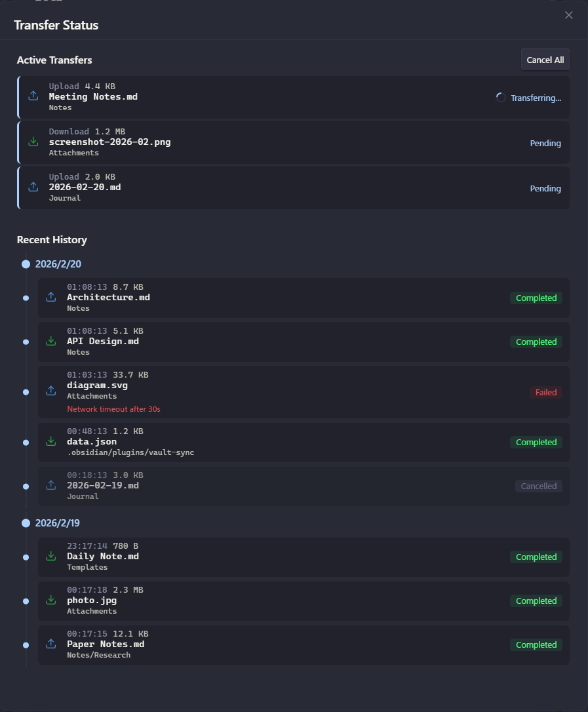Click the upload icon next to Architecture.md
Screen dimensions: 588x712
(50, 297)
